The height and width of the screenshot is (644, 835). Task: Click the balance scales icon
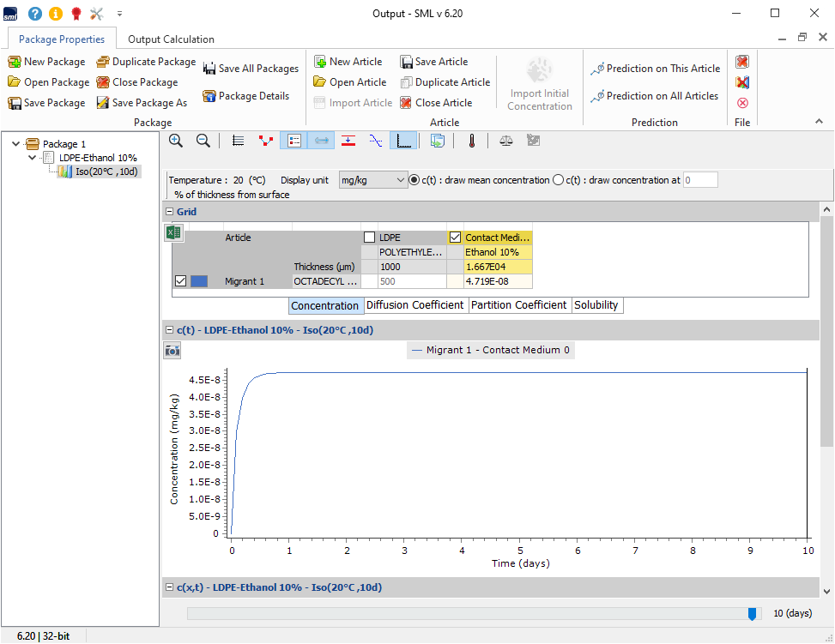[506, 141]
